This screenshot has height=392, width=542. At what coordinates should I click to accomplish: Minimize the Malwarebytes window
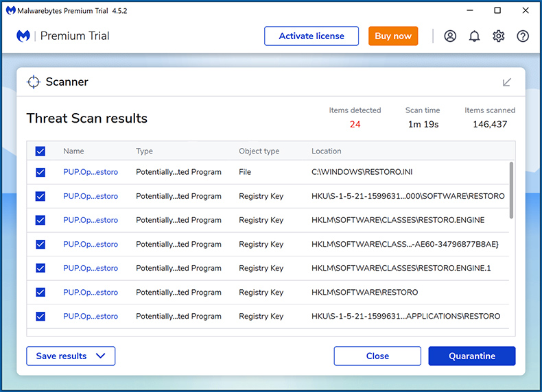pyautogui.click(x=470, y=10)
